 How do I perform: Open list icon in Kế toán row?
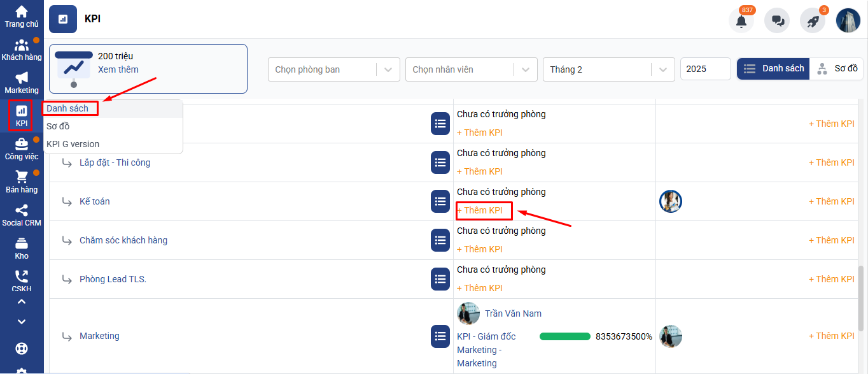coord(440,201)
